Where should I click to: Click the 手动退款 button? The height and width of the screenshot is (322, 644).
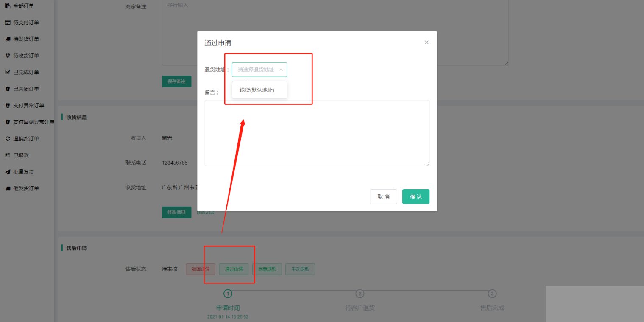(x=300, y=269)
